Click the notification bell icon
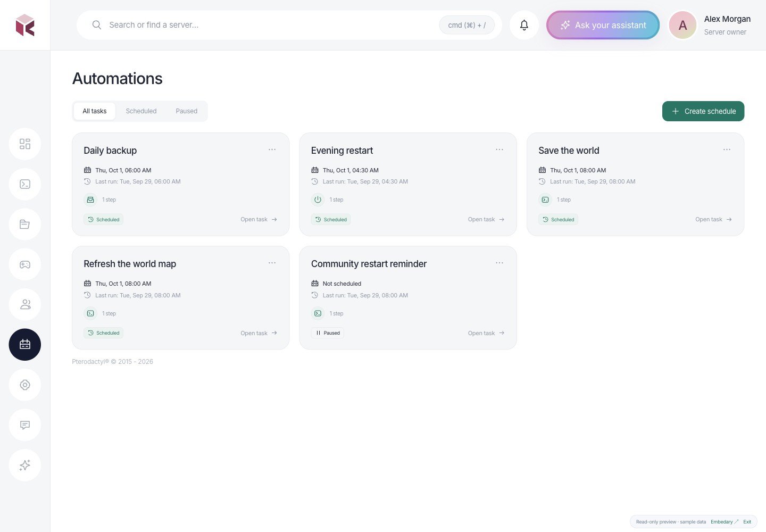This screenshot has width=766, height=532. tap(524, 25)
